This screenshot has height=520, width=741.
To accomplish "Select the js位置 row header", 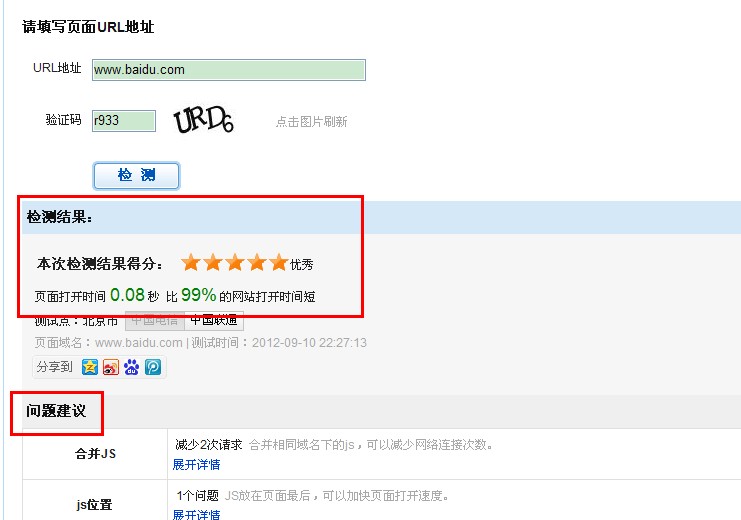I will [94, 505].
